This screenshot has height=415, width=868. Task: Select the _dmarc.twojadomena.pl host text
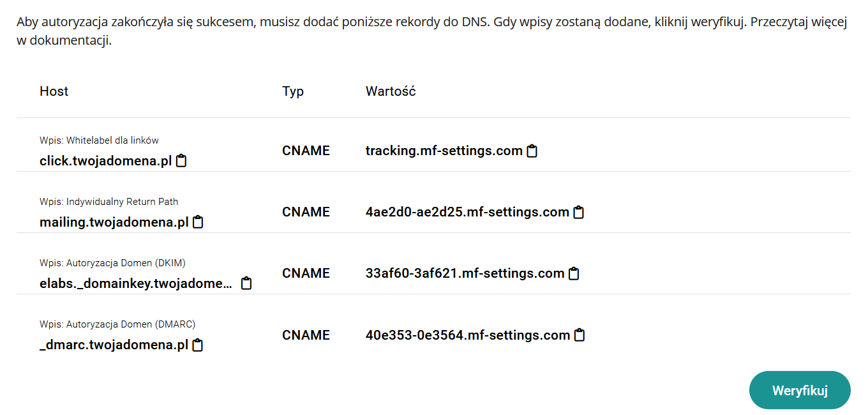(x=114, y=345)
